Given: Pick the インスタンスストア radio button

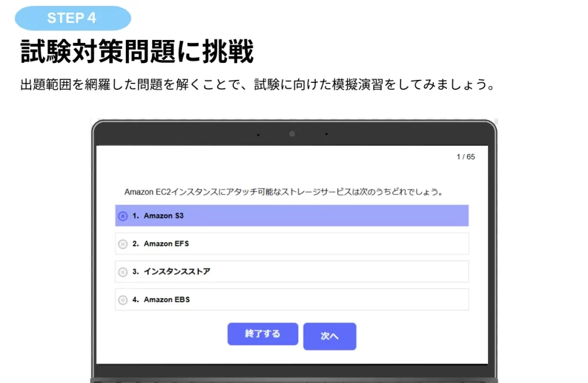Looking at the screenshot, I should click(123, 272).
